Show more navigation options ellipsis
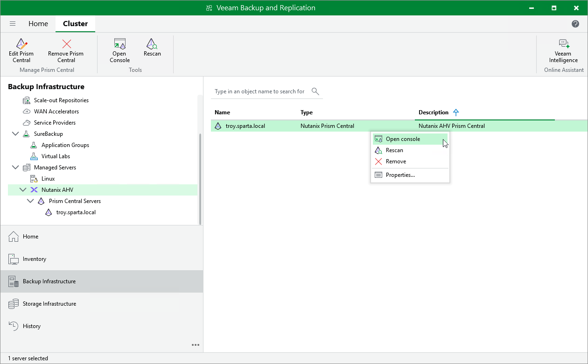The image size is (588, 364). pyautogui.click(x=196, y=345)
